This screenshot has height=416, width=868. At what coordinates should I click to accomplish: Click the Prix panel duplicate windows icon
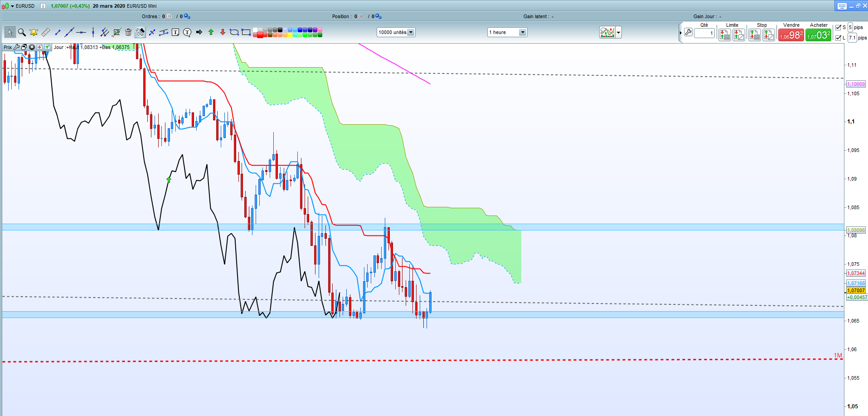[x=24, y=47]
